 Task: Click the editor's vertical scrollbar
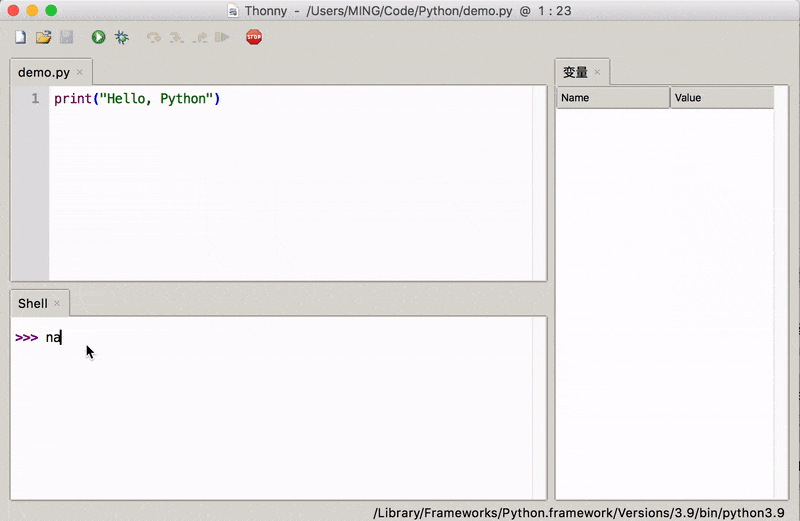coord(539,183)
